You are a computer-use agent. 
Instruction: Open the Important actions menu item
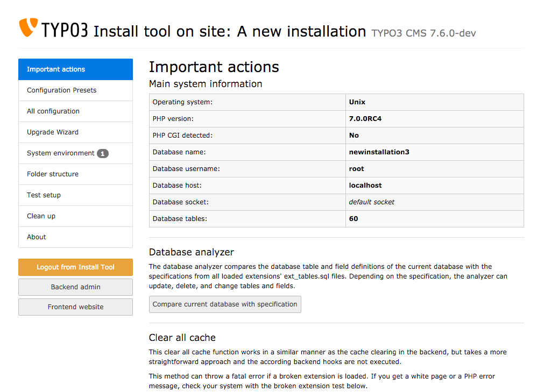click(75, 69)
